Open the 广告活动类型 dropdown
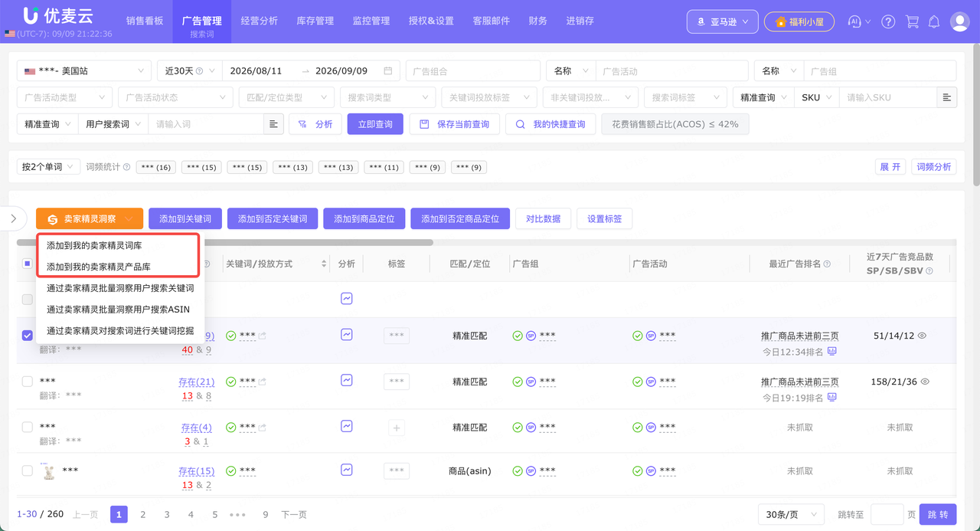Image resolution: width=980 pixels, height=531 pixels. pyautogui.click(x=64, y=97)
